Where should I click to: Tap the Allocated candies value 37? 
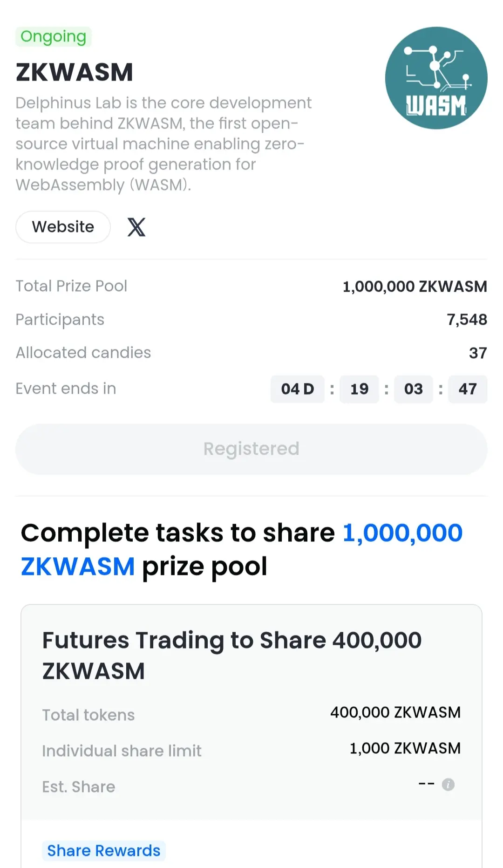click(478, 353)
